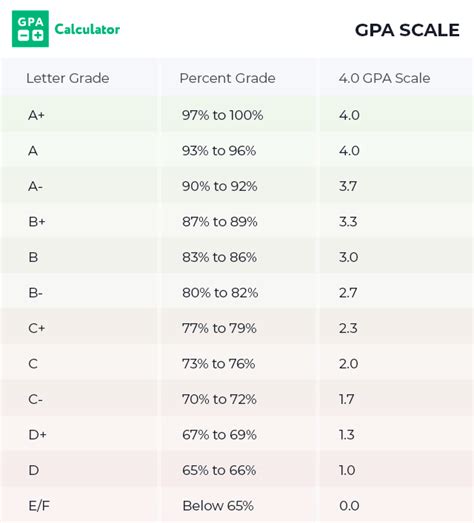The image size is (474, 523).
Task: Open the Calculator brand text link
Action: 87,29
